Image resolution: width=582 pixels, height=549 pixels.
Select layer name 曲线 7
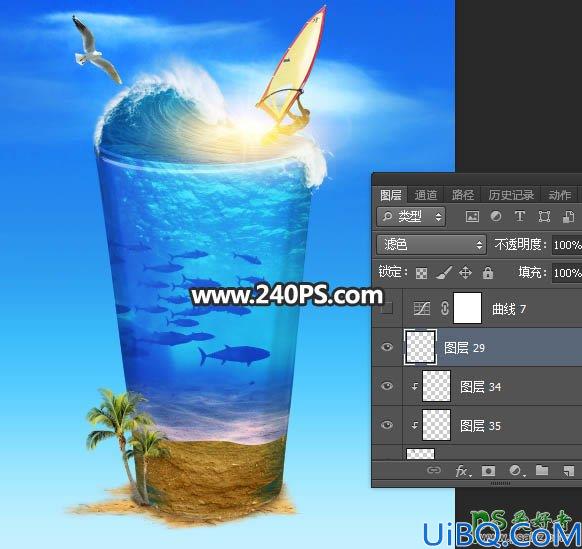509,308
